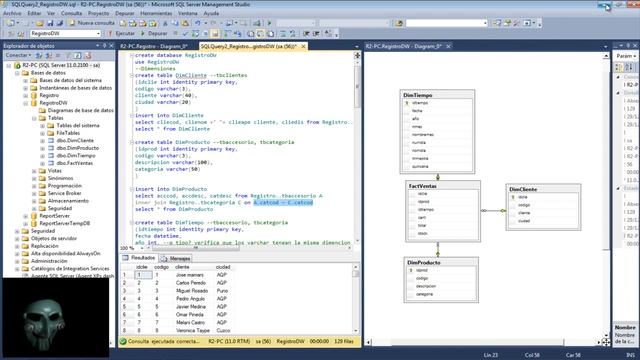Select dbo.FactVentas in Object Explorer
This screenshot has height=360, width=640.
74,163
